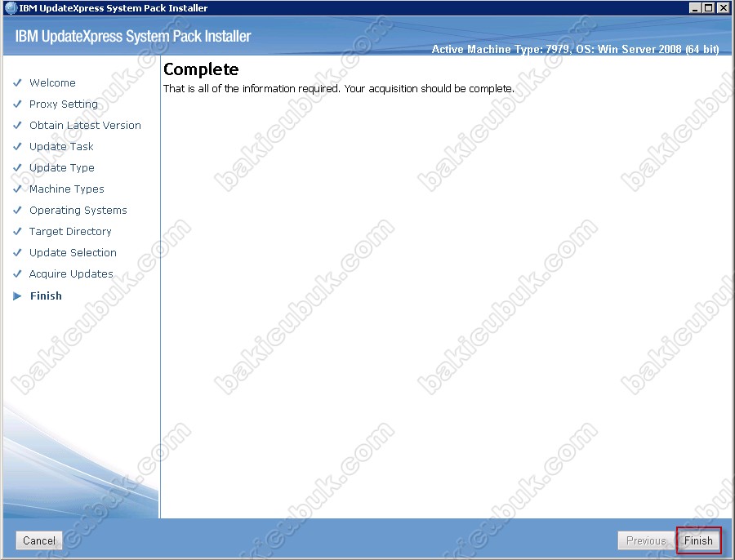Image resolution: width=735 pixels, height=560 pixels.
Task: Click the 'That is all of the information required' message
Action: (x=338, y=88)
